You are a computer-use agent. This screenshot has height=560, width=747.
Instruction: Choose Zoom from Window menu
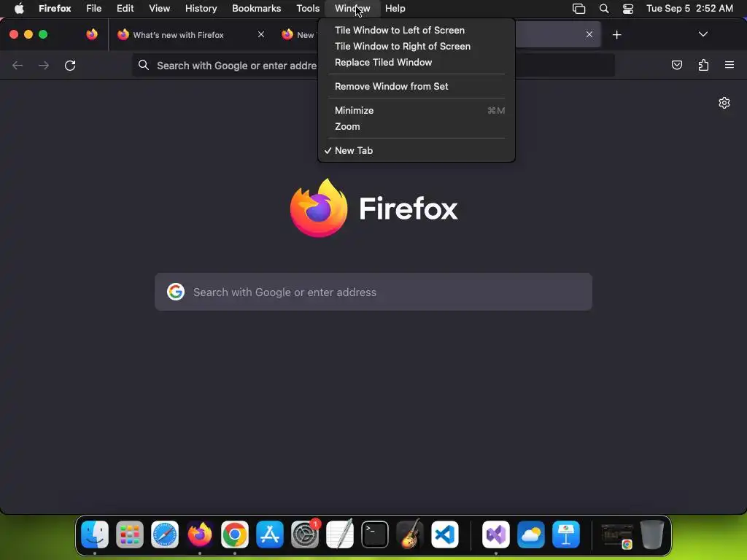[x=416, y=127]
